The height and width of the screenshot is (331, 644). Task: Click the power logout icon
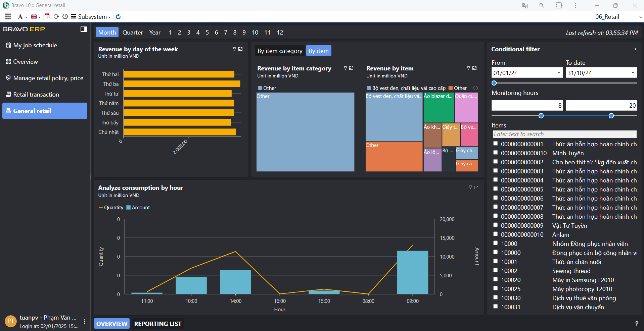[65, 16]
